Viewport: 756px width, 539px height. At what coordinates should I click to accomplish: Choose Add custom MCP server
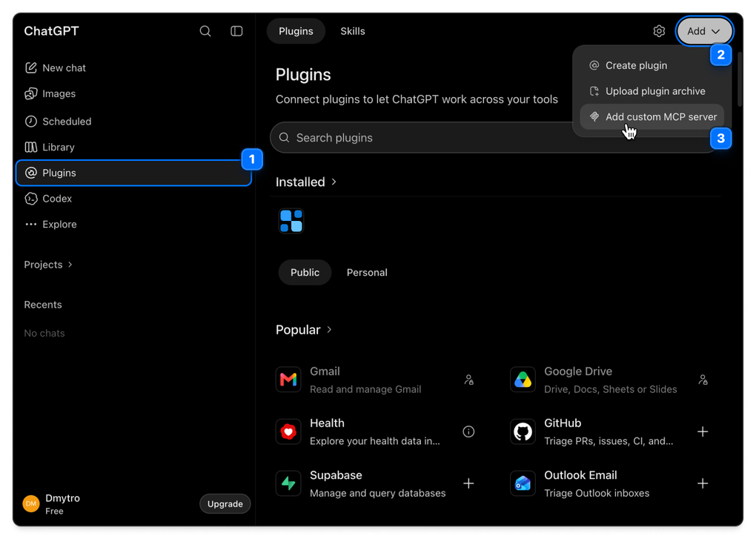[651, 116]
